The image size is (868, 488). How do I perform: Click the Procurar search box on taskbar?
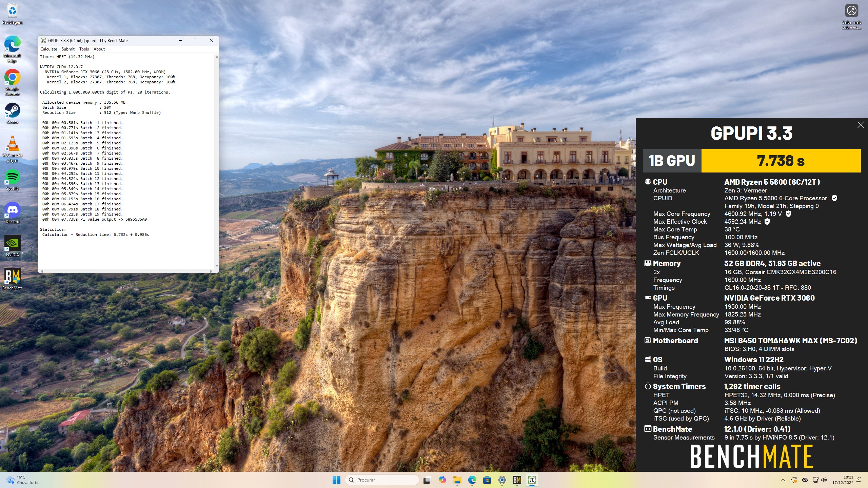click(x=381, y=480)
